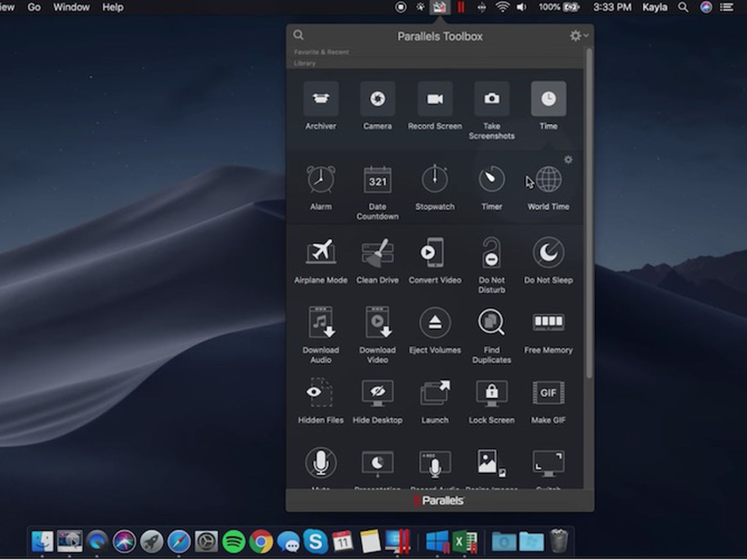Viewport: 747px width, 560px height.
Task: Open the Help menu
Action: tap(113, 7)
